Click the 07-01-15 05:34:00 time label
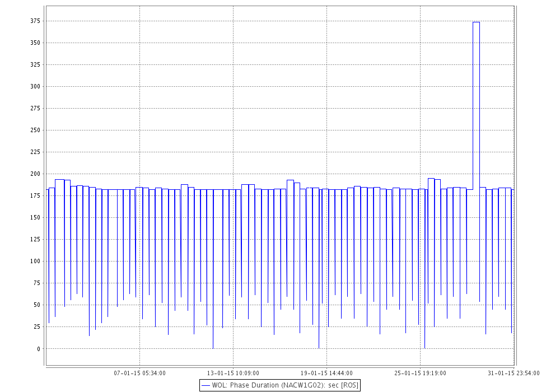 [x=139, y=373]
